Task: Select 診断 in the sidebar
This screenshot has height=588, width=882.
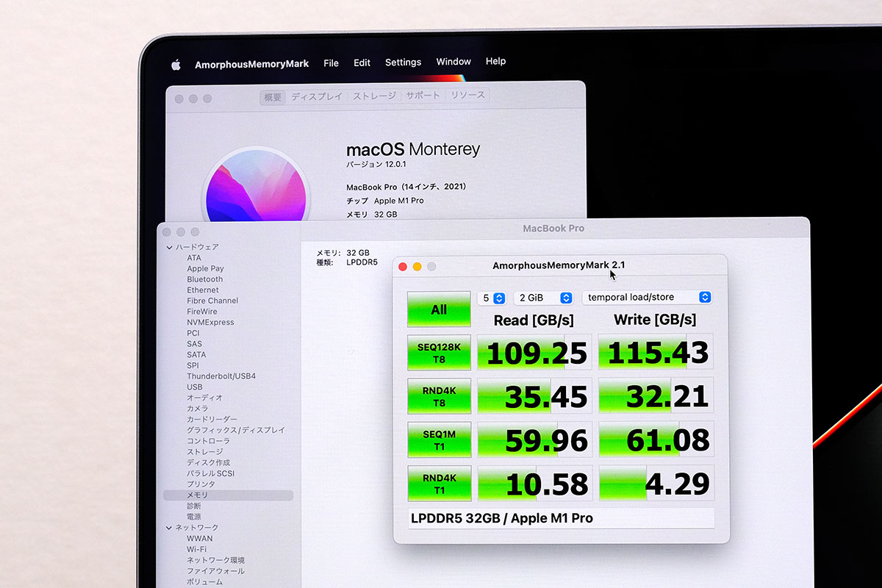Action: (193, 506)
